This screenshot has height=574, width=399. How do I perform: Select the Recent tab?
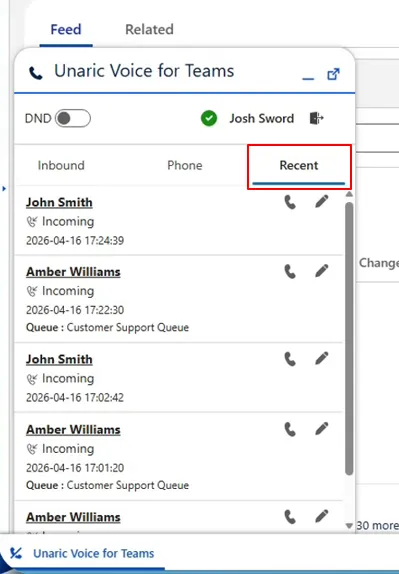(x=299, y=165)
